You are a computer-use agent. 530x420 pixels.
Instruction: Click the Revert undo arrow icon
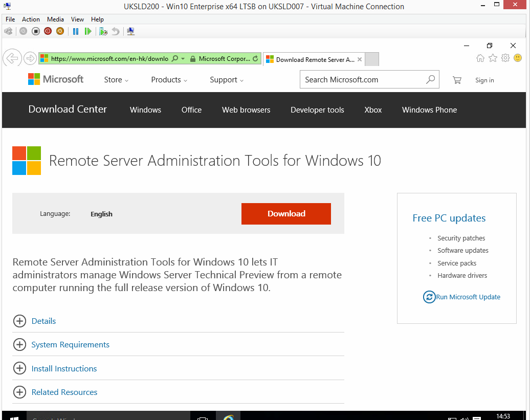click(x=116, y=31)
